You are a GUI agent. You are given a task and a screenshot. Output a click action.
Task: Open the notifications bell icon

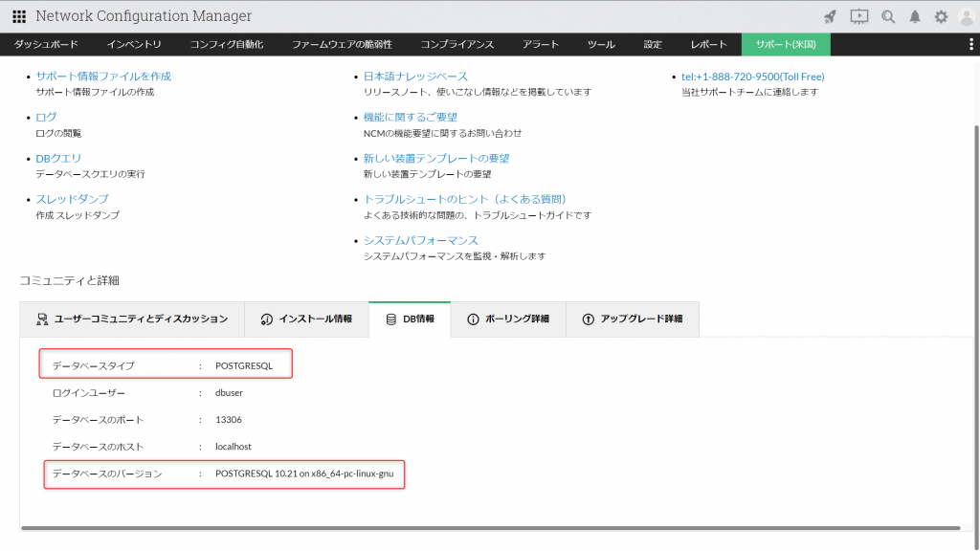(x=915, y=17)
